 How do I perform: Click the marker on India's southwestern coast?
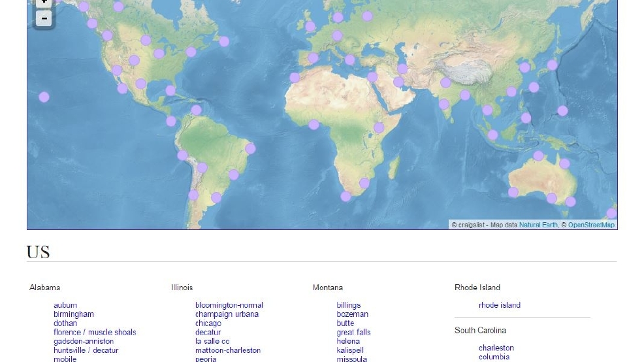pyautogui.click(x=444, y=104)
